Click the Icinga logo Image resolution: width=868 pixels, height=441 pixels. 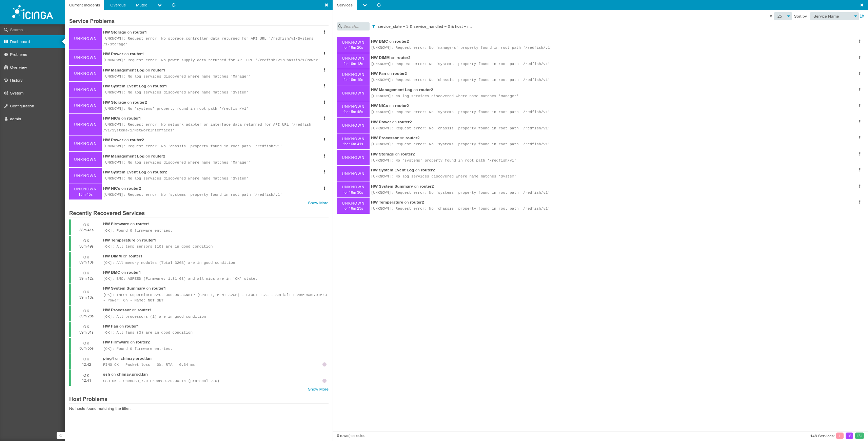[33, 13]
